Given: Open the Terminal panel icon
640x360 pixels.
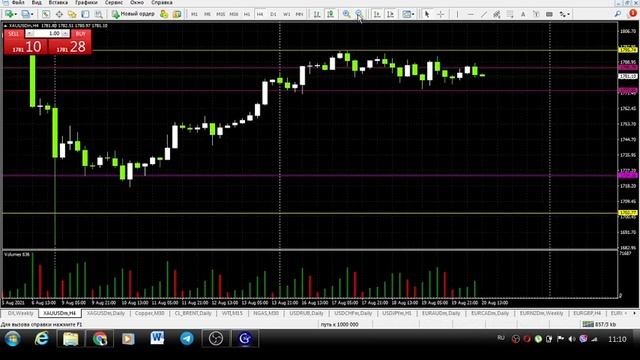Looking at the screenshot, I should (x=85, y=14).
